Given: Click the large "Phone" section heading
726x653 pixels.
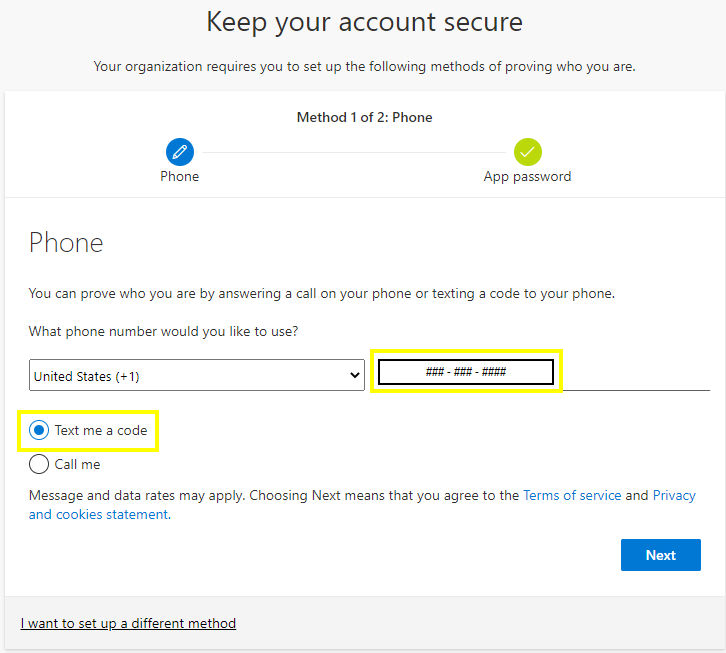Looking at the screenshot, I should tap(66, 242).
